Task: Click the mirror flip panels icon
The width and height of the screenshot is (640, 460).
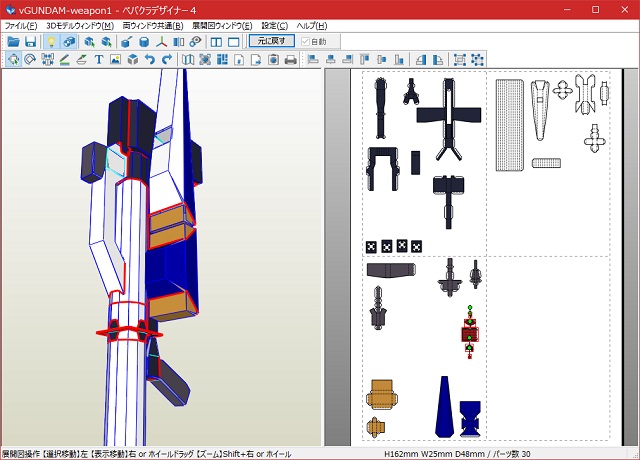Action: coord(178,42)
